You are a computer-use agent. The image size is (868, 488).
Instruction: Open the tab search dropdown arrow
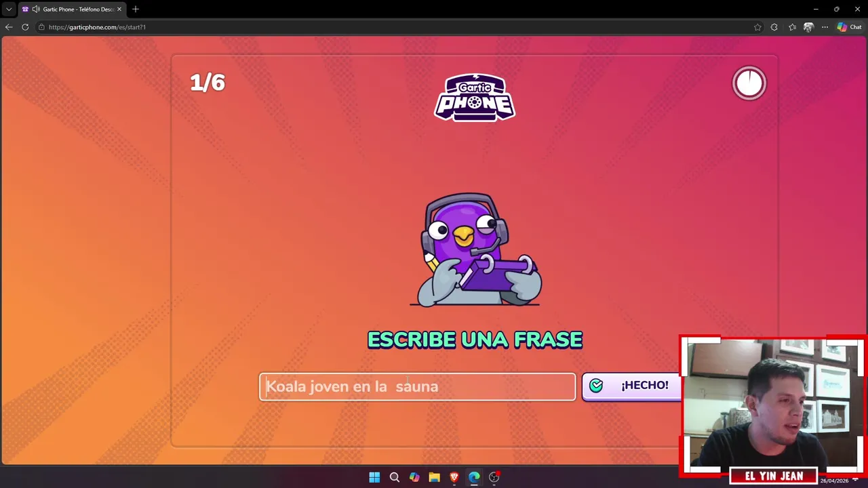pyautogui.click(x=9, y=9)
